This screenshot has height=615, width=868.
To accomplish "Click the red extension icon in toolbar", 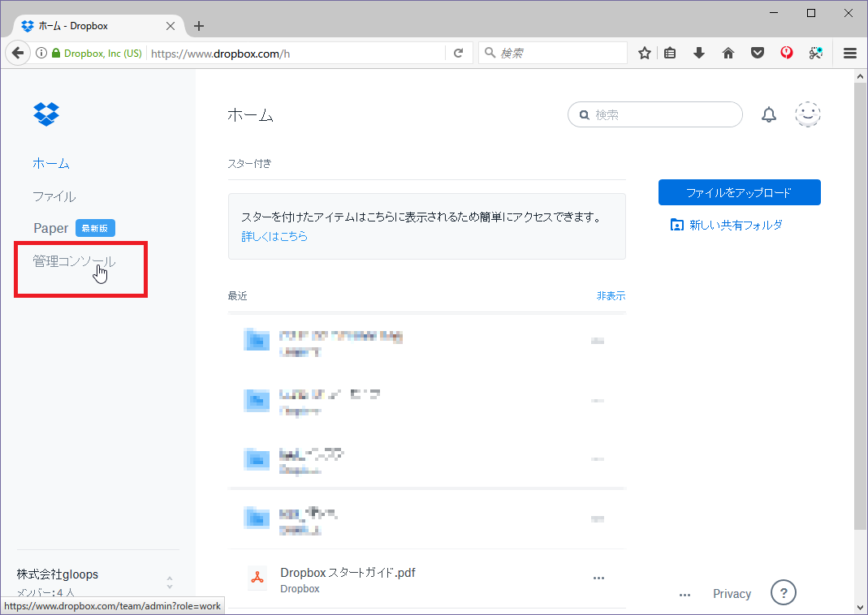I will (x=787, y=53).
